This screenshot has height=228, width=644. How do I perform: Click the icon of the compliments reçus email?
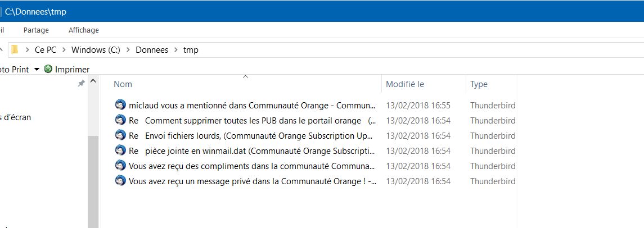[120, 166]
